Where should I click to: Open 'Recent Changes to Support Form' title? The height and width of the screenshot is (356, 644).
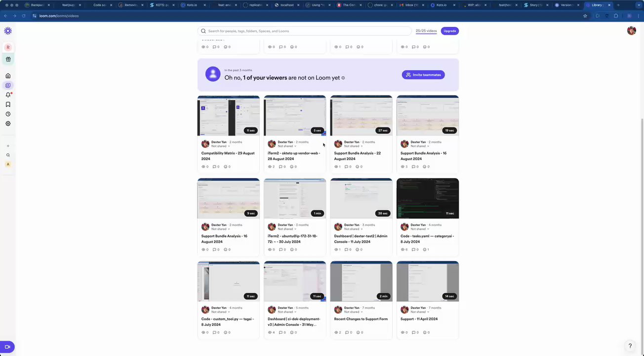point(361,319)
